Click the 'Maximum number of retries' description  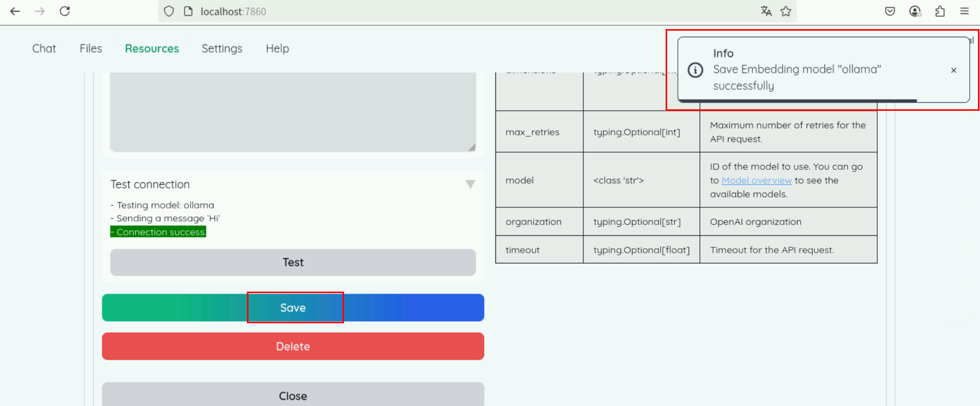pyautogui.click(x=788, y=132)
